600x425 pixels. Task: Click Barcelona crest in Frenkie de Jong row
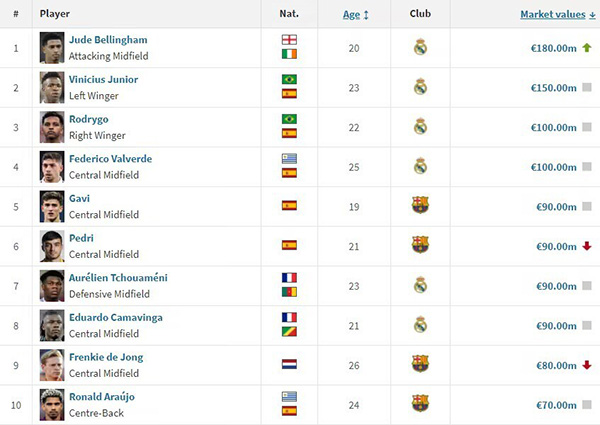[420, 364]
